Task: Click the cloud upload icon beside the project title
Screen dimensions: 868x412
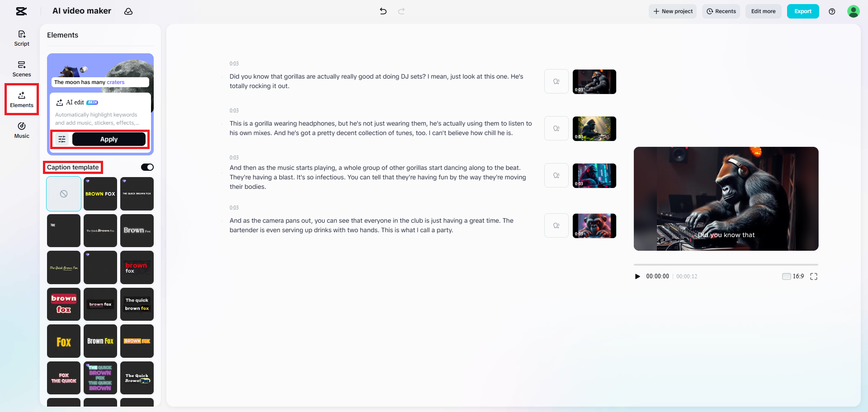Action: [128, 11]
